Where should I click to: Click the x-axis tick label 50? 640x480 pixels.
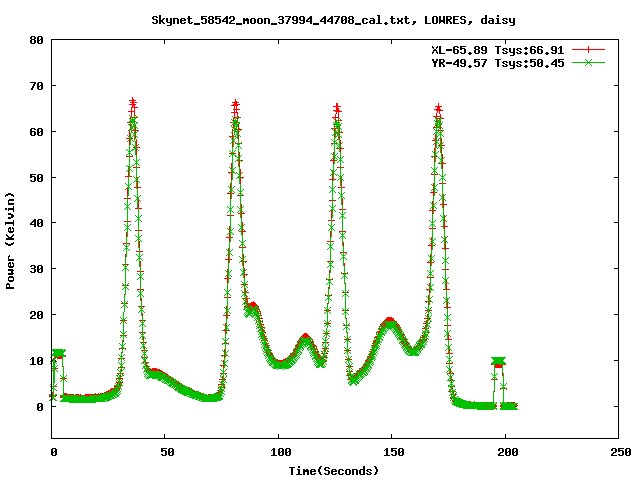tap(167, 452)
